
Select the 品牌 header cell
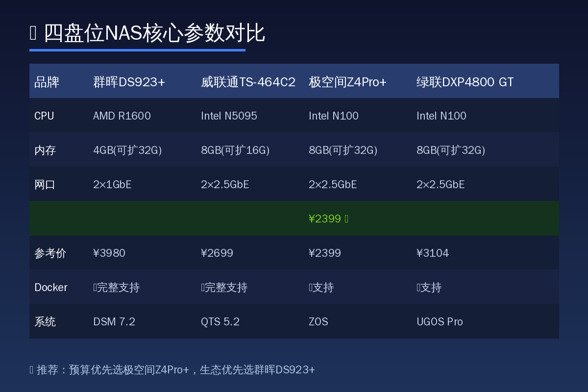click(47, 82)
